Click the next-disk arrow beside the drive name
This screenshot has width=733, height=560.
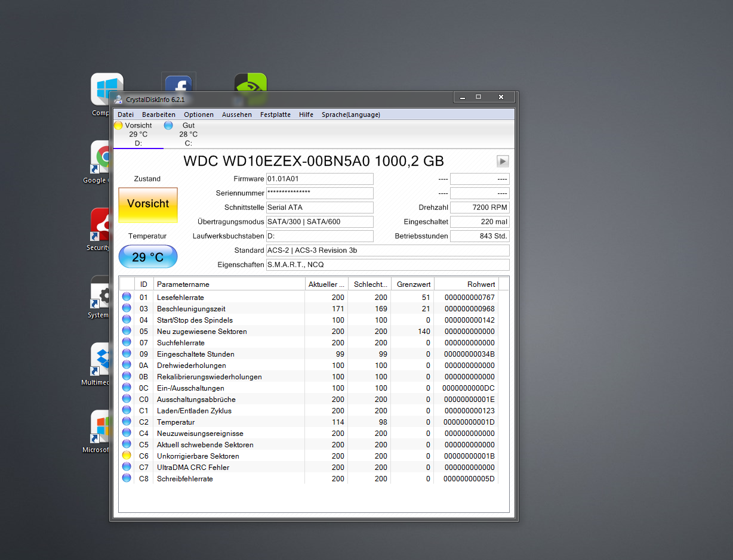[503, 161]
